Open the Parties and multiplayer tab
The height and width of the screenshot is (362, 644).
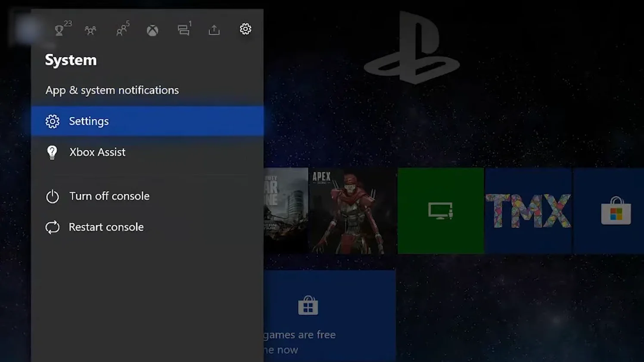pyautogui.click(x=90, y=30)
